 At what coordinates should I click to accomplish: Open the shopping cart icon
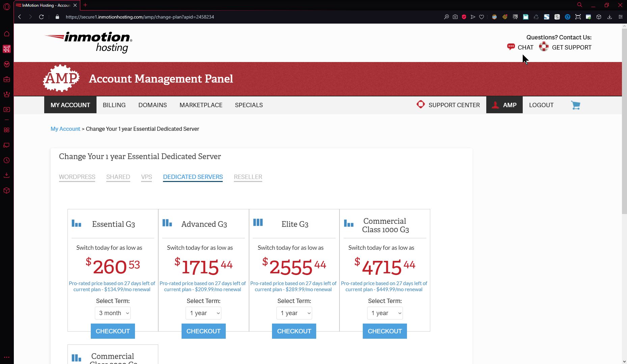[575, 105]
